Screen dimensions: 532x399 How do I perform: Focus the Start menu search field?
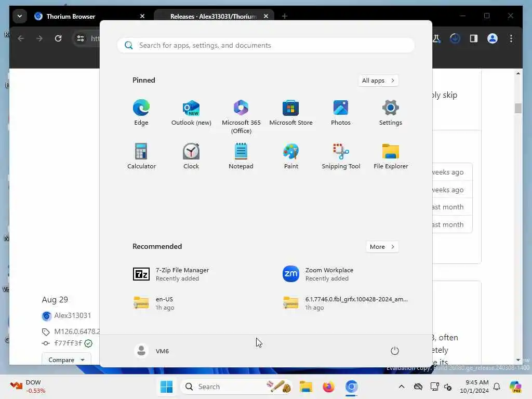coord(265,45)
